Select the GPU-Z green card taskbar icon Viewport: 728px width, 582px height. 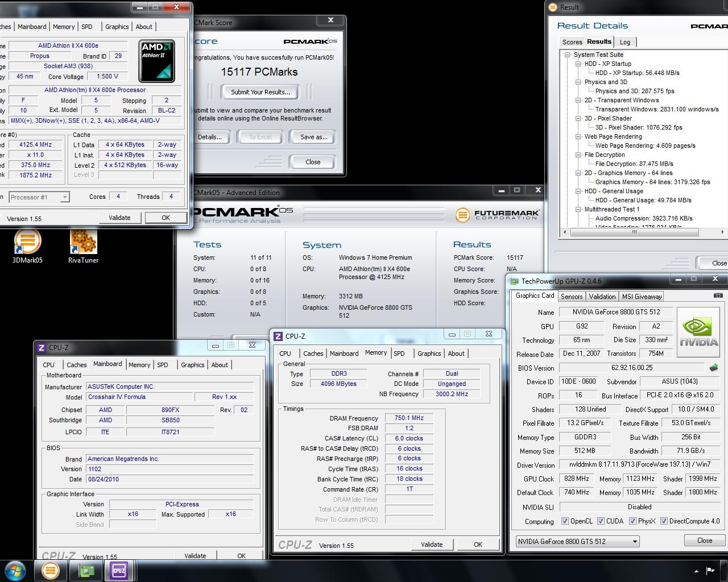(x=86, y=570)
